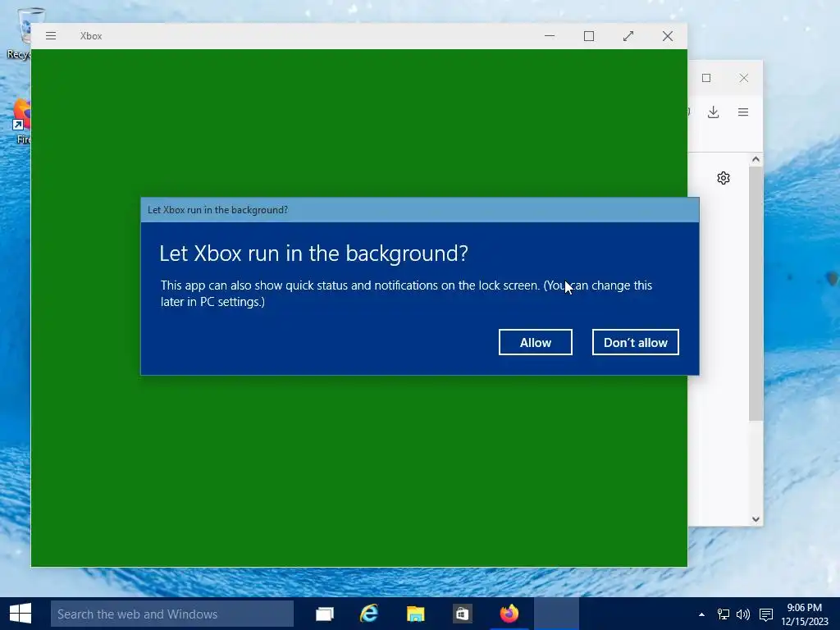Image resolution: width=840 pixels, height=630 pixels.
Task: Click the Firefox scrollbar up arrow
Action: point(756,159)
